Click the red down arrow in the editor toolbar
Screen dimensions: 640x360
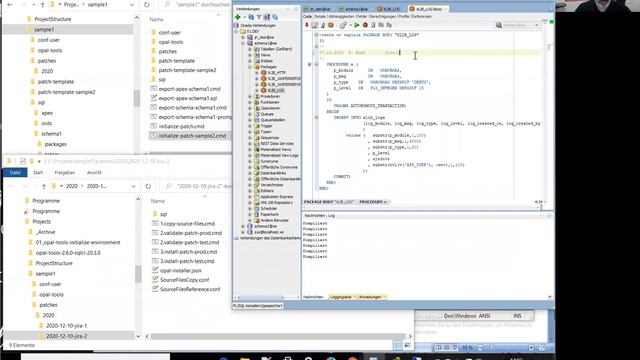click(307, 25)
